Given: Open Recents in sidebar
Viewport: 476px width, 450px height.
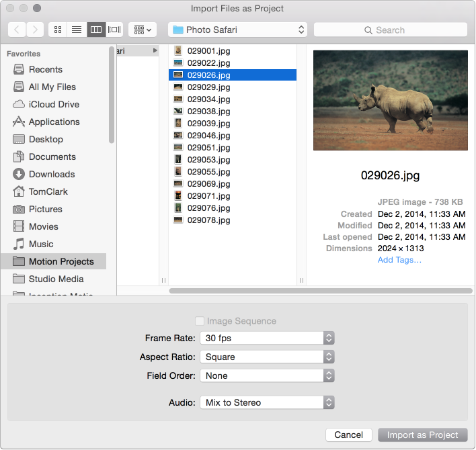Looking at the screenshot, I should click(x=53, y=69).
